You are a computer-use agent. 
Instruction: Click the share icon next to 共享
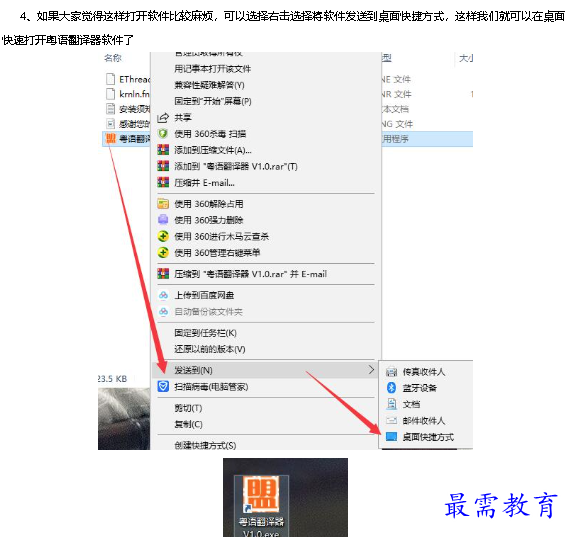[163, 118]
